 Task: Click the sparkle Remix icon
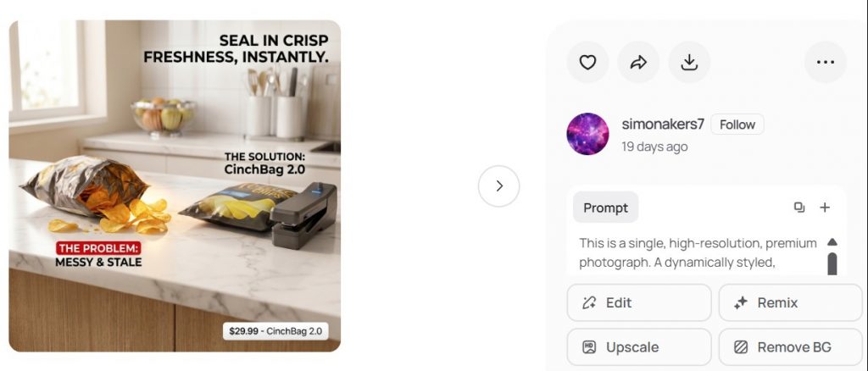[x=741, y=303]
